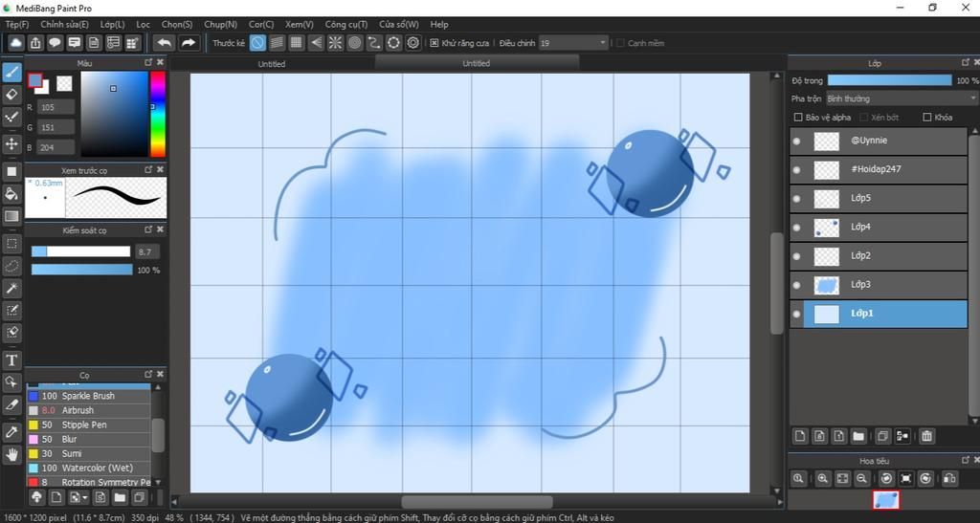Click the foreground color swatch
The image size is (980, 523).
click(x=35, y=80)
